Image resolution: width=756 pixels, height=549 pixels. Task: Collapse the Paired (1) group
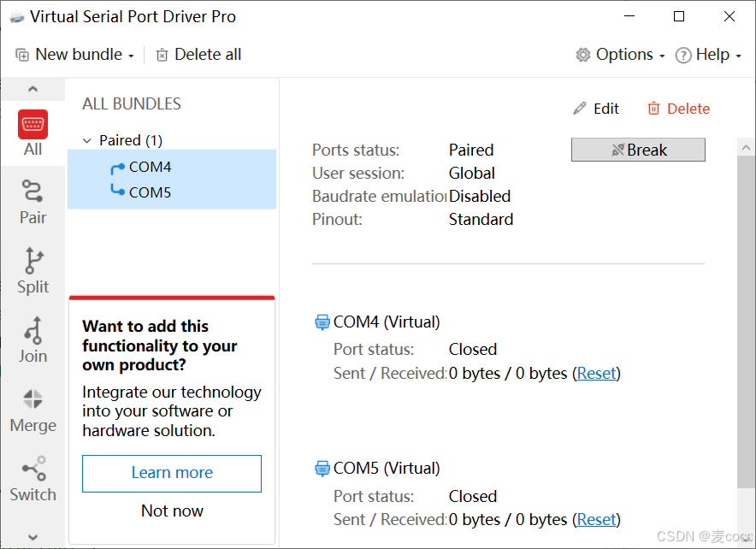86,139
